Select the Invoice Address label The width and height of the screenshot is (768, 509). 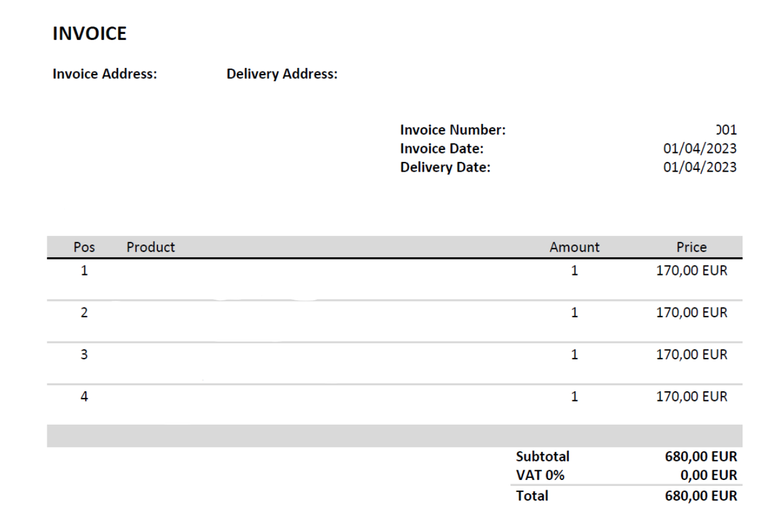[105, 74]
